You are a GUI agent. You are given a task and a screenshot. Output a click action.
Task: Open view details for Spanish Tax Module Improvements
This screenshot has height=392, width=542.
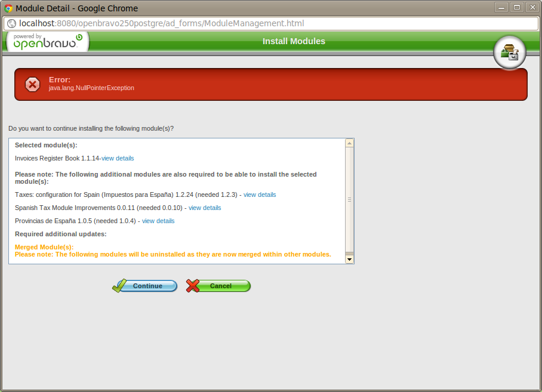pos(205,208)
